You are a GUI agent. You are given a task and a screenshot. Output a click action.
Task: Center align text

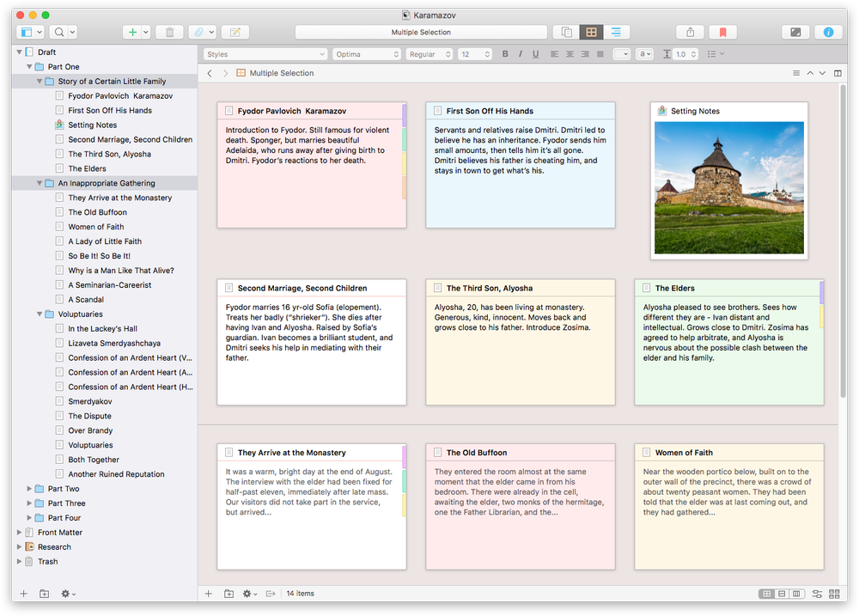(570, 54)
